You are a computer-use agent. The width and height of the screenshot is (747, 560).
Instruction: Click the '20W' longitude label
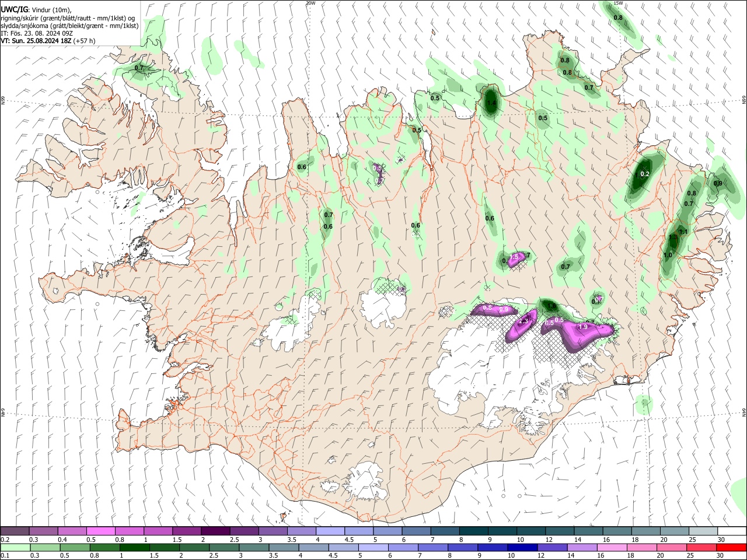coord(310,3)
